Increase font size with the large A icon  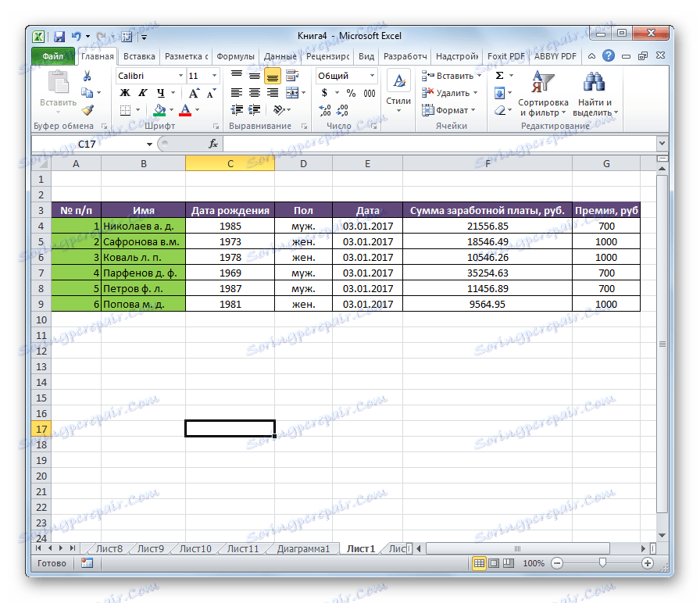click(x=194, y=93)
